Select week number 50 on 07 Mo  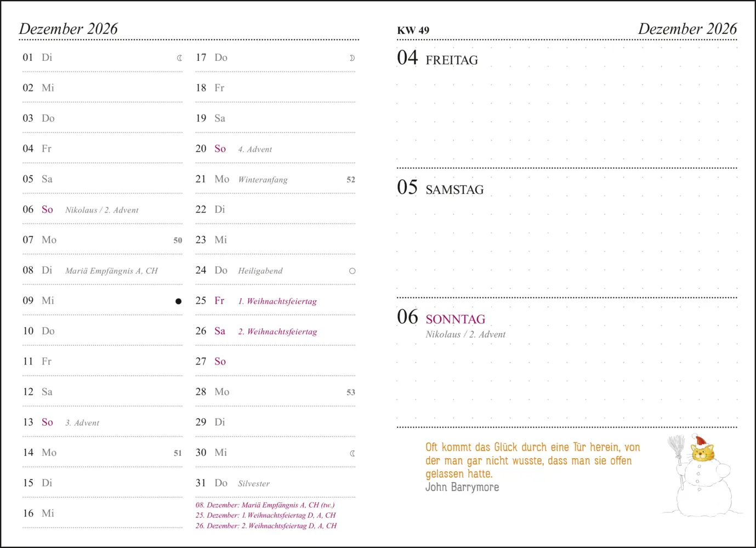point(178,240)
